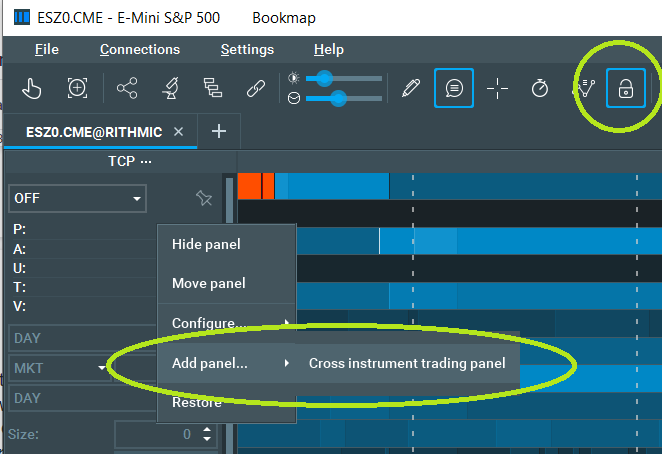Open the OFF dropdown

point(78,198)
